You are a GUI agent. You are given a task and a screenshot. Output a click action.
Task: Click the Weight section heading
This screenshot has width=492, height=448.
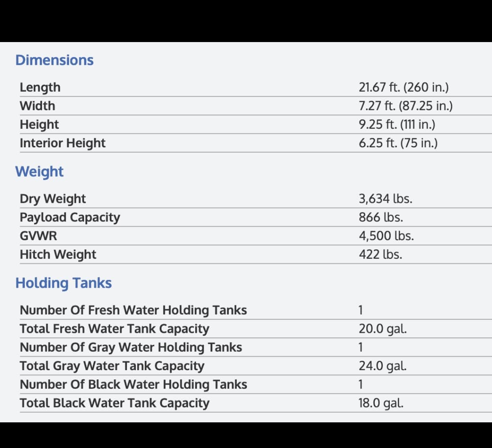(39, 172)
